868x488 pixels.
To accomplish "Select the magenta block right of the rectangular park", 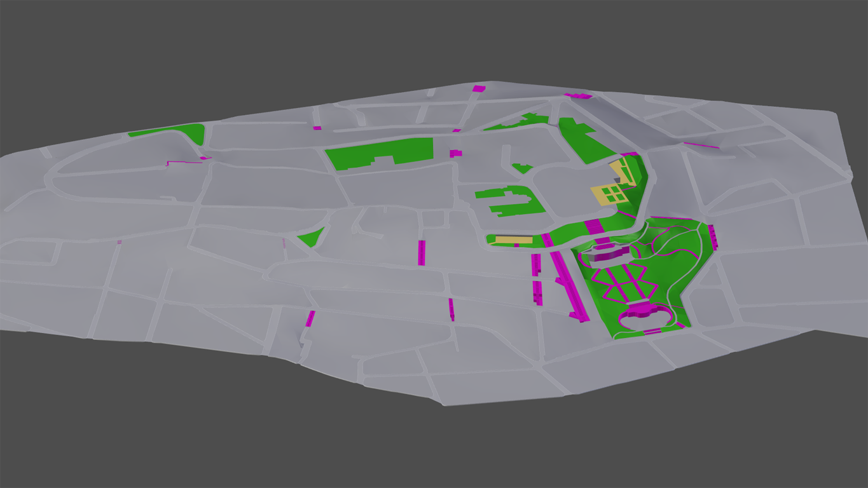I will pyautogui.click(x=455, y=153).
